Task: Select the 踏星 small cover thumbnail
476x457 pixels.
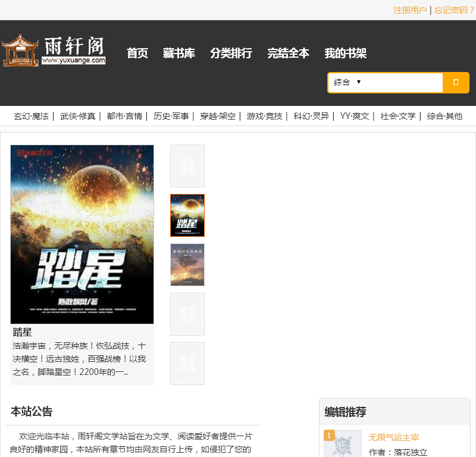Action: pyautogui.click(x=187, y=215)
